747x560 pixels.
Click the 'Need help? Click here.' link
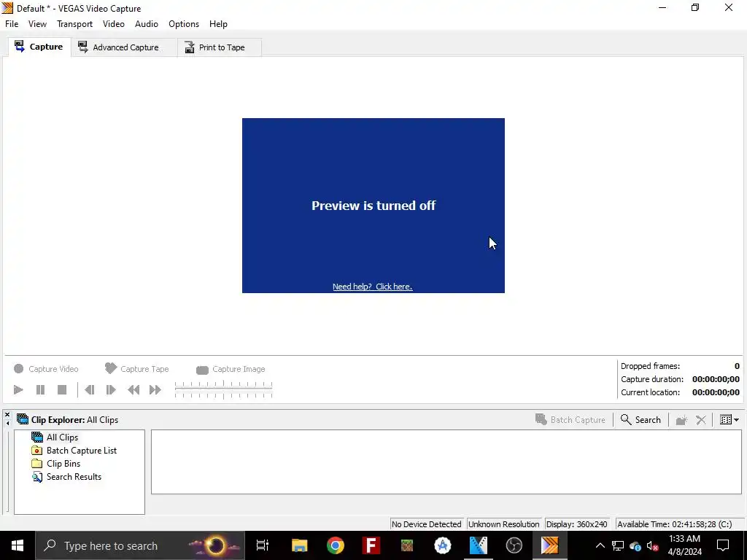click(x=372, y=286)
